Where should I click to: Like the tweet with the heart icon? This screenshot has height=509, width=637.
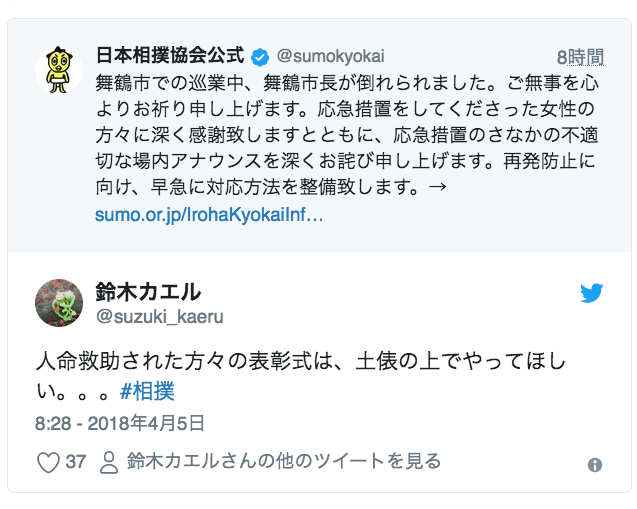click(x=48, y=462)
